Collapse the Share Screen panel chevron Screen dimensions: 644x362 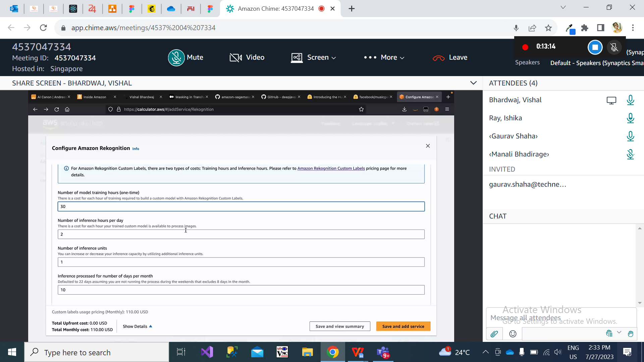(x=473, y=83)
